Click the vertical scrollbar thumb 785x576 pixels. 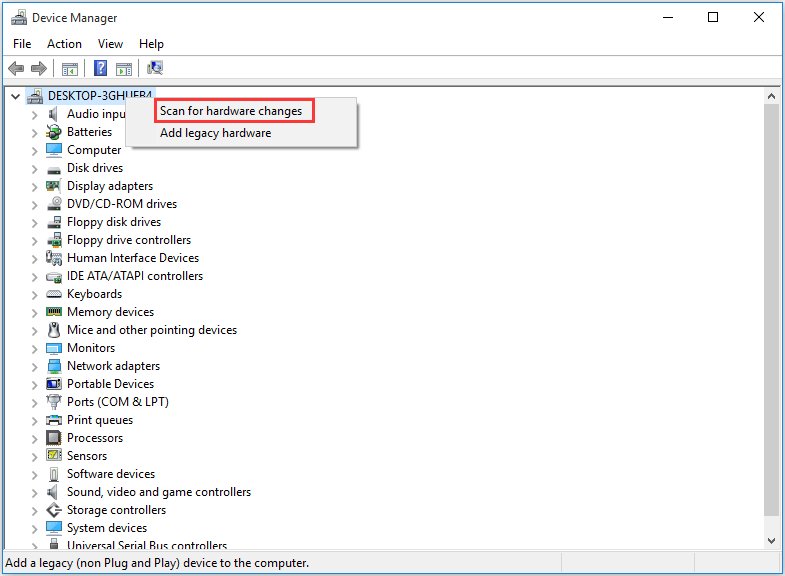click(771, 310)
